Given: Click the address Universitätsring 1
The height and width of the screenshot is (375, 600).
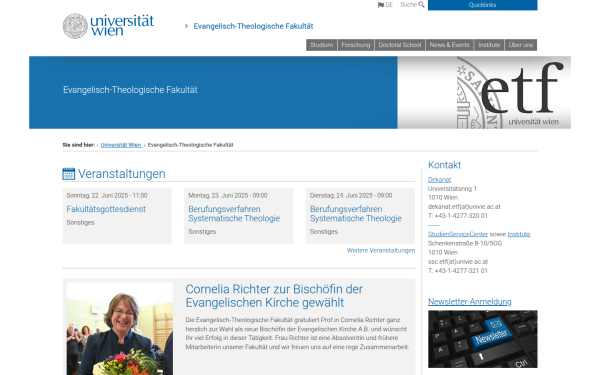Looking at the screenshot, I should pos(452,189).
